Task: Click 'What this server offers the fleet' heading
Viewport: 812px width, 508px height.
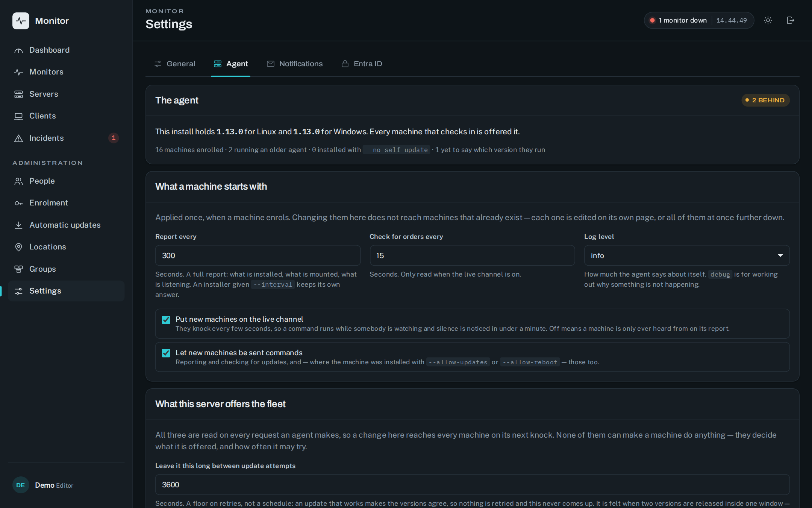Action: pyautogui.click(x=220, y=404)
